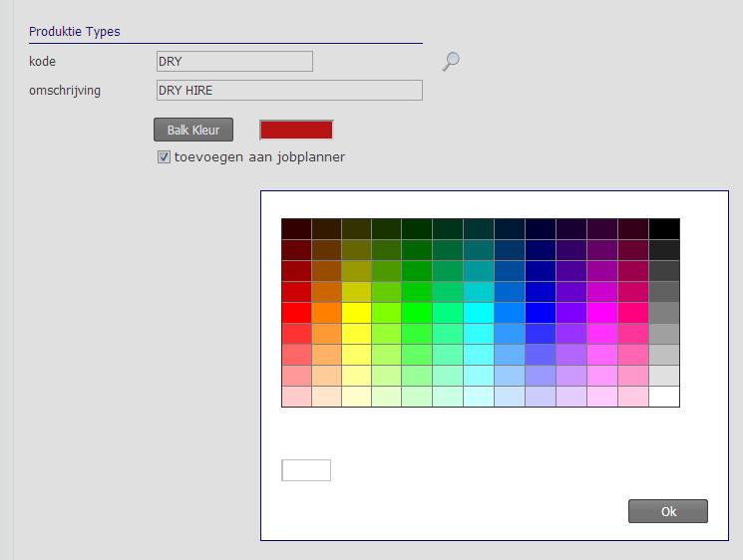Click the kode field containing DRY

(x=234, y=61)
